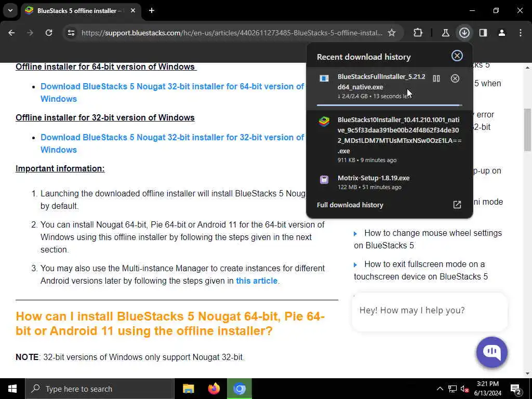
Task: Download Nougat 32-bit installer for 64-bit Windows
Action: point(172,92)
